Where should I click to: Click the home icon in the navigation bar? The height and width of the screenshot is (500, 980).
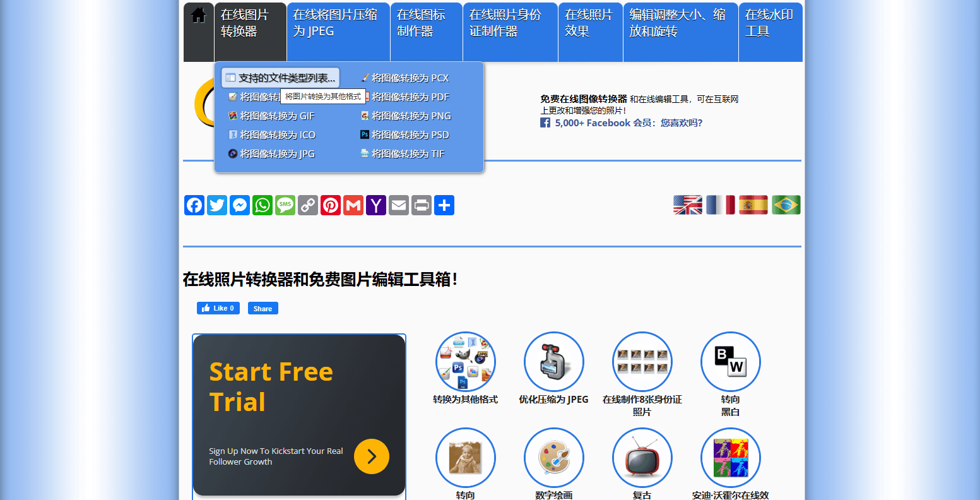point(198,16)
